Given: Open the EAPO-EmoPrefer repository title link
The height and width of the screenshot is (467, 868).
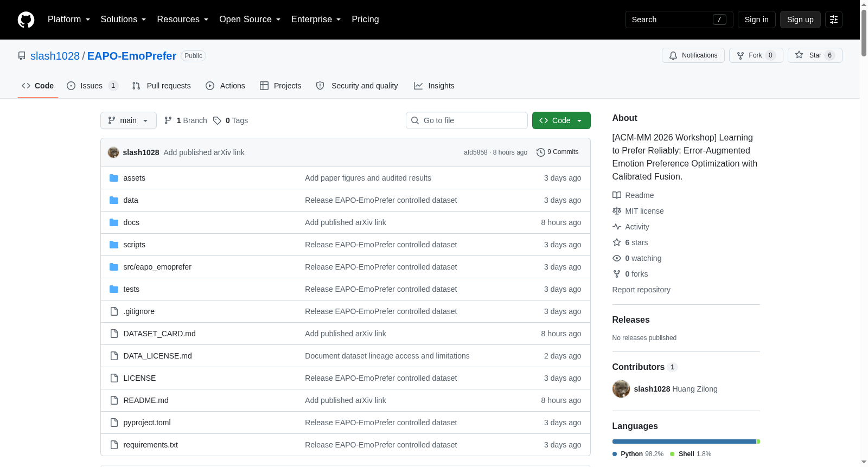Looking at the screenshot, I should [x=132, y=56].
